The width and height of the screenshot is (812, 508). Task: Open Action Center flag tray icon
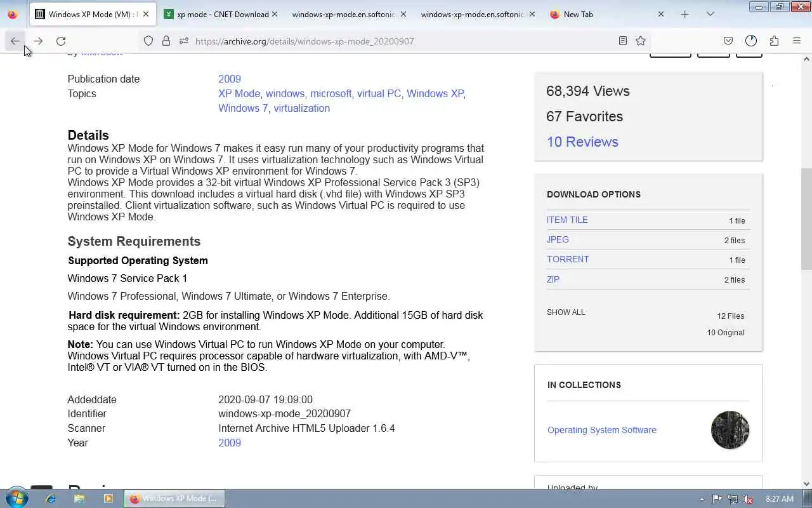717,499
